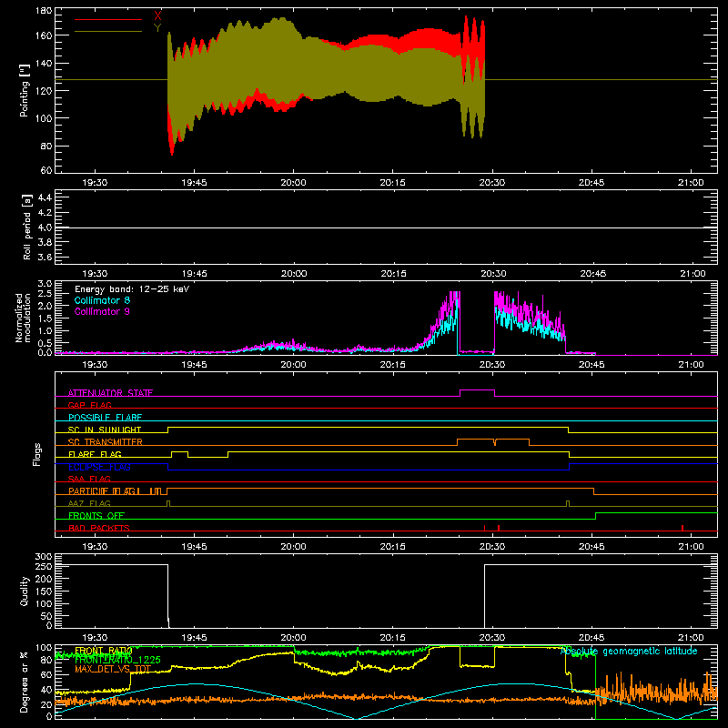The height and width of the screenshot is (728, 728).
Task: Click the yellow FRONT_RATIO legend label
Action: click(104, 651)
